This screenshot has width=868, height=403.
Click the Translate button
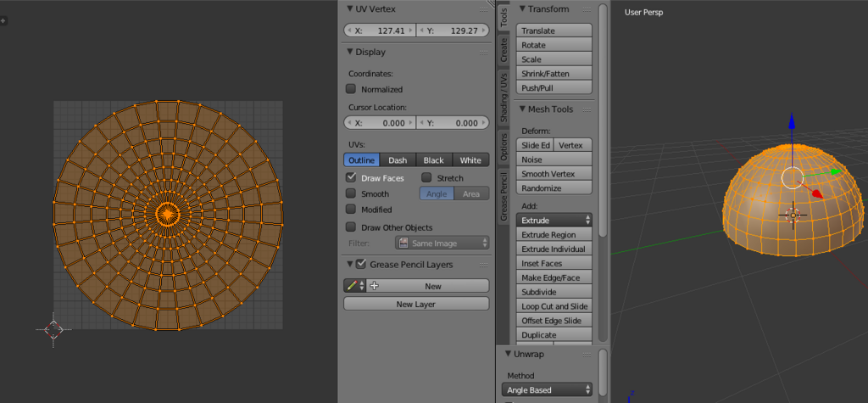coord(554,31)
